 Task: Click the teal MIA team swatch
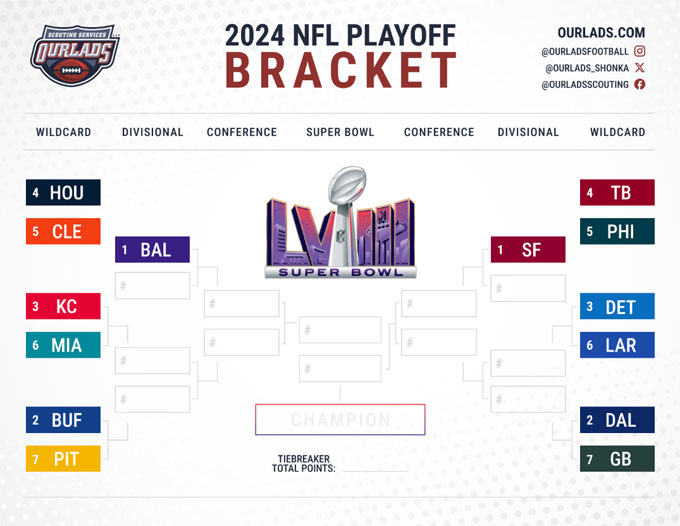click(63, 345)
